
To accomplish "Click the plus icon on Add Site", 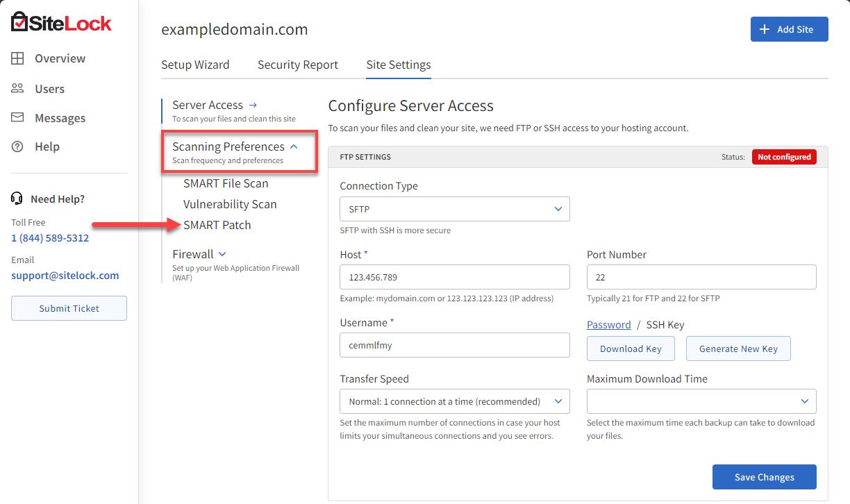I will coord(766,29).
